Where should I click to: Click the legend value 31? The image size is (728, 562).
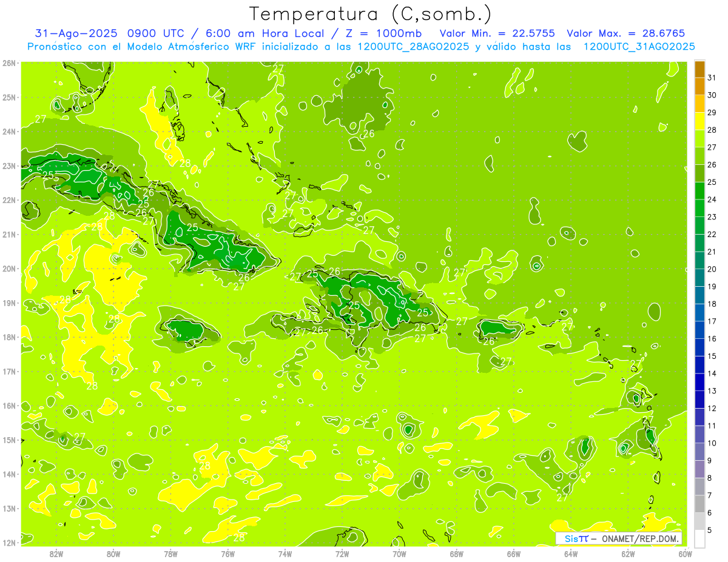pyautogui.click(x=712, y=78)
